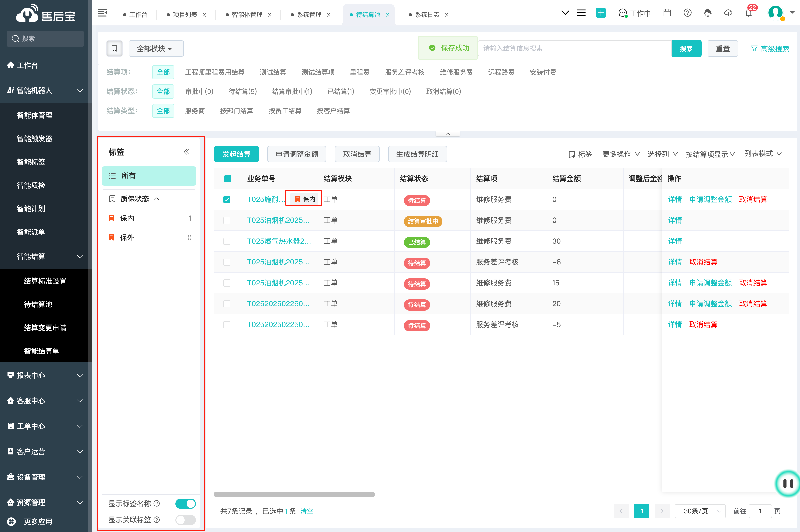Expand 更多操作 dropdown menu
Screen dimensions: 800x532
[x=620, y=154]
